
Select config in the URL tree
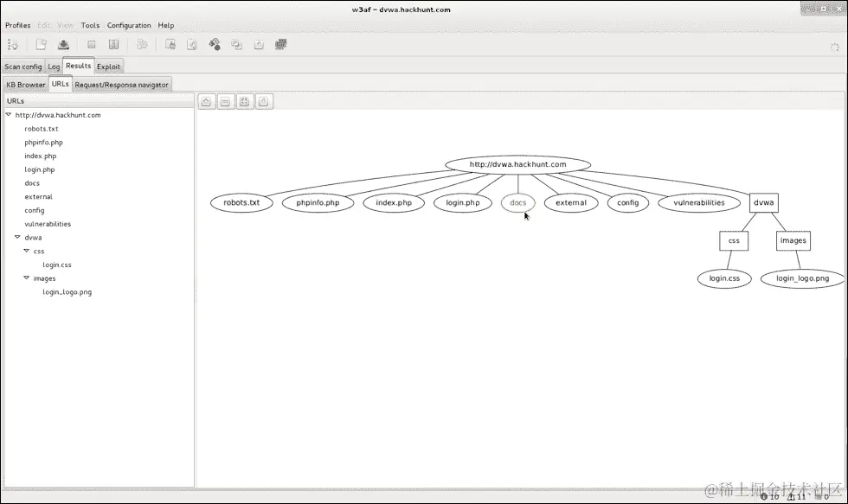pyautogui.click(x=34, y=210)
